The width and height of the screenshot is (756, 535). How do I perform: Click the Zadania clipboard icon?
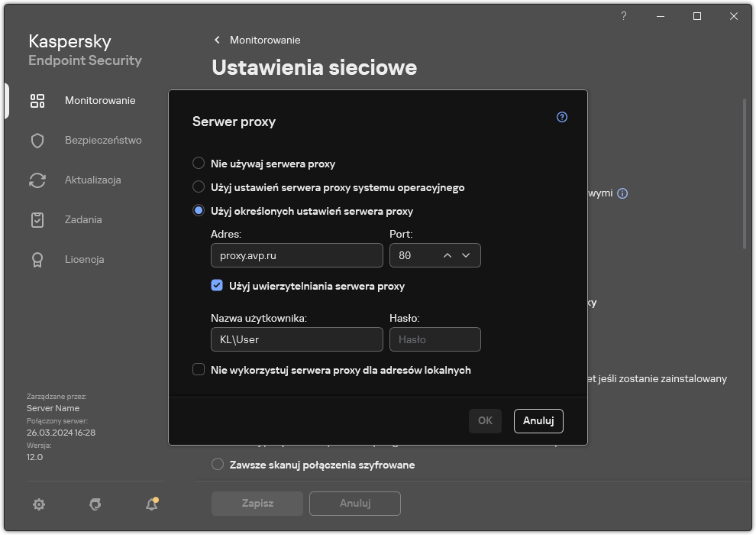coord(37,219)
